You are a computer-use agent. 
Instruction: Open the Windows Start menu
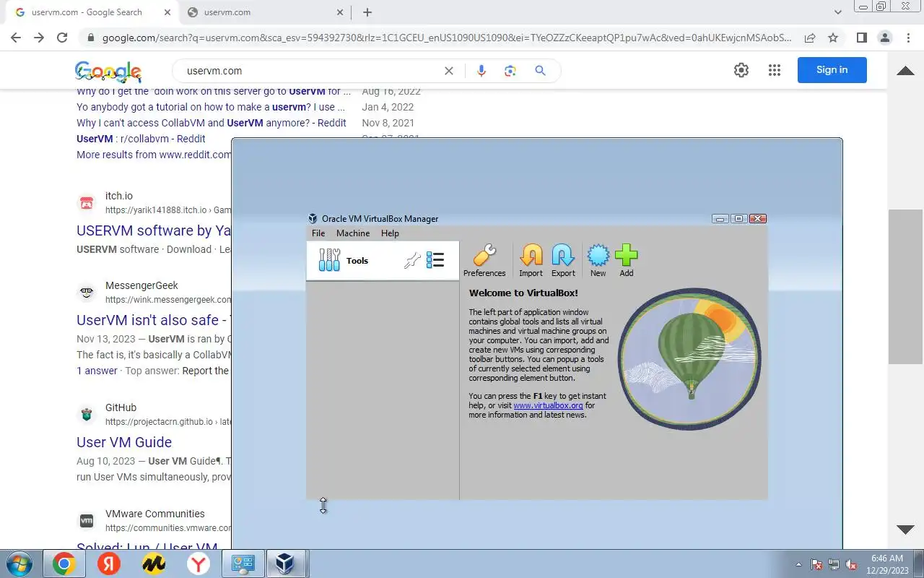[19, 564]
